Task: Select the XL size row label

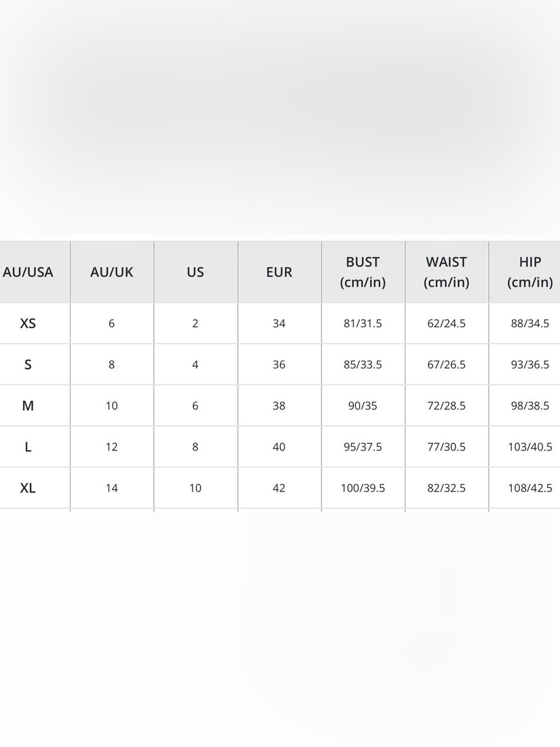Action: click(x=28, y=488)
